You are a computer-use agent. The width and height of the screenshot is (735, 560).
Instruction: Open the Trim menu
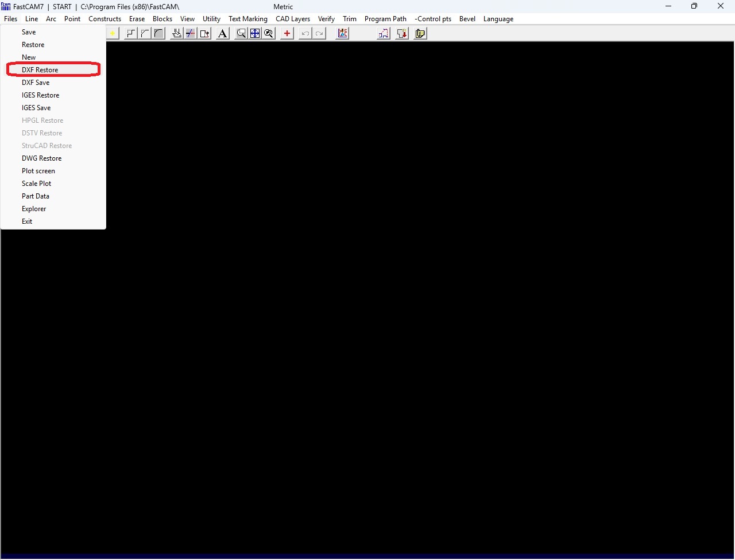[x=350, y=19]
